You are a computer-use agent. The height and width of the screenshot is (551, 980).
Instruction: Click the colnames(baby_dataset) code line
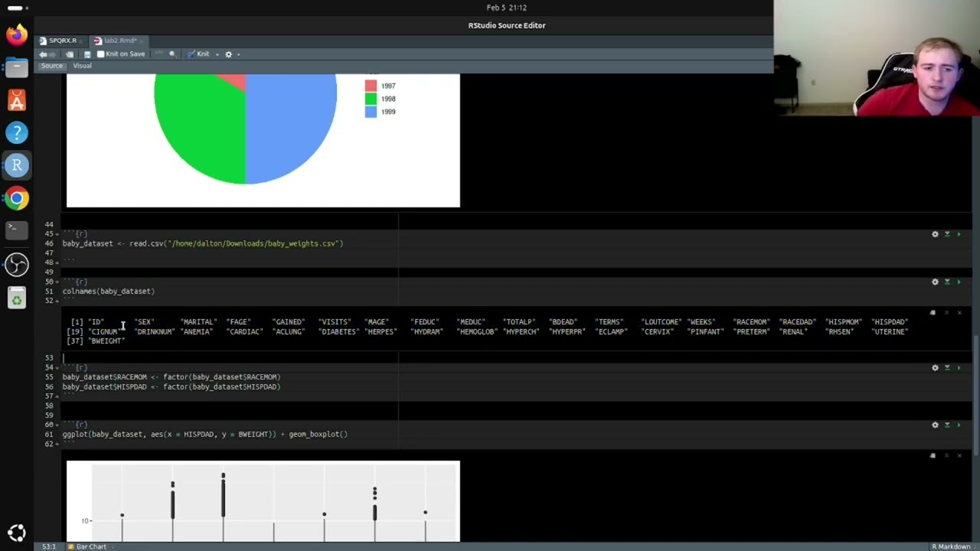pyautogui.click(x=109, y=291)
